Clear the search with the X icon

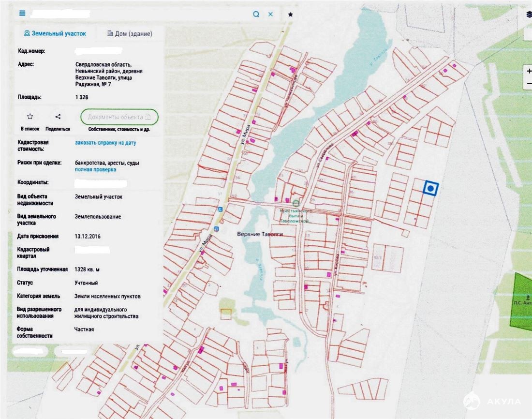pos(270,14)
